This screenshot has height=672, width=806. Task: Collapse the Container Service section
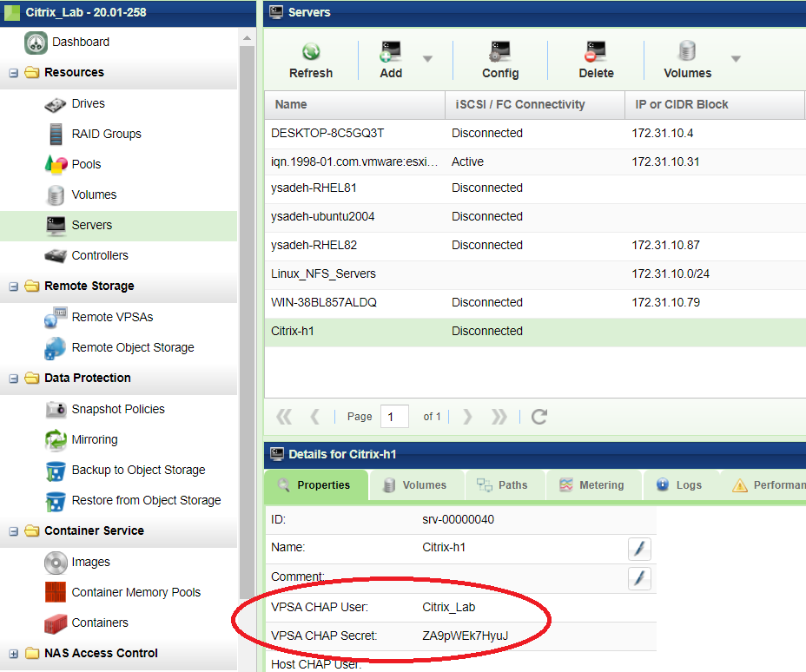[14, 531]
